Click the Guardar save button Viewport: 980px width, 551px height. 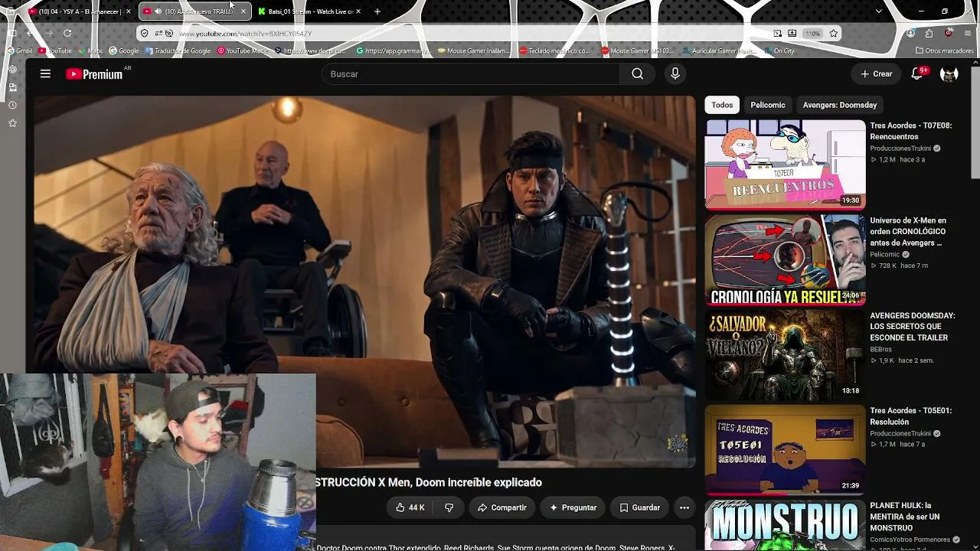click(x=639, y=507)
